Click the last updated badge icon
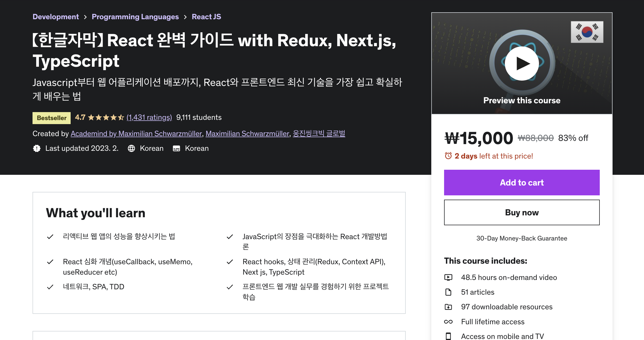644x340 pixels. click(x=37, y=148)
